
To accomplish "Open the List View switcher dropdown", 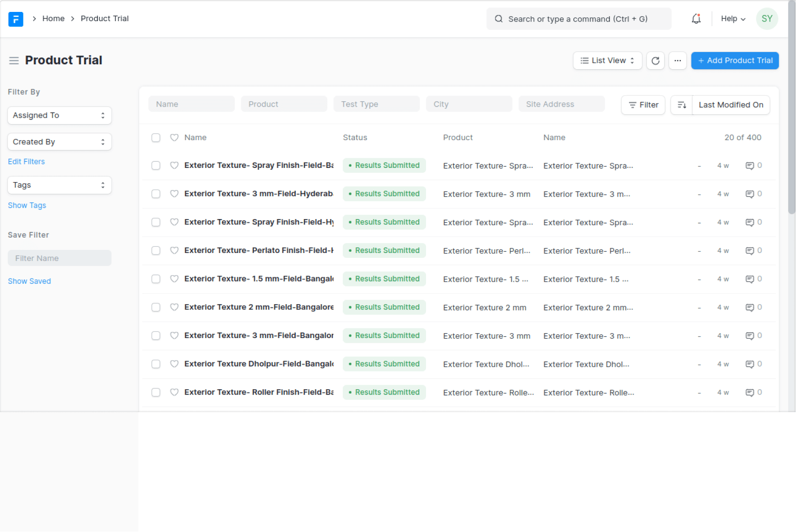I will (607, 61).
